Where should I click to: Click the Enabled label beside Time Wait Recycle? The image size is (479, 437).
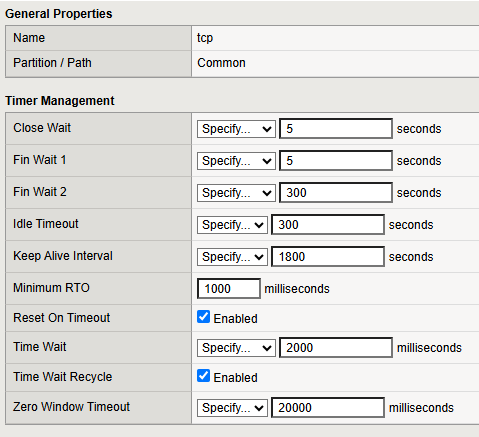pyautogui.click(x=235, y=378)
